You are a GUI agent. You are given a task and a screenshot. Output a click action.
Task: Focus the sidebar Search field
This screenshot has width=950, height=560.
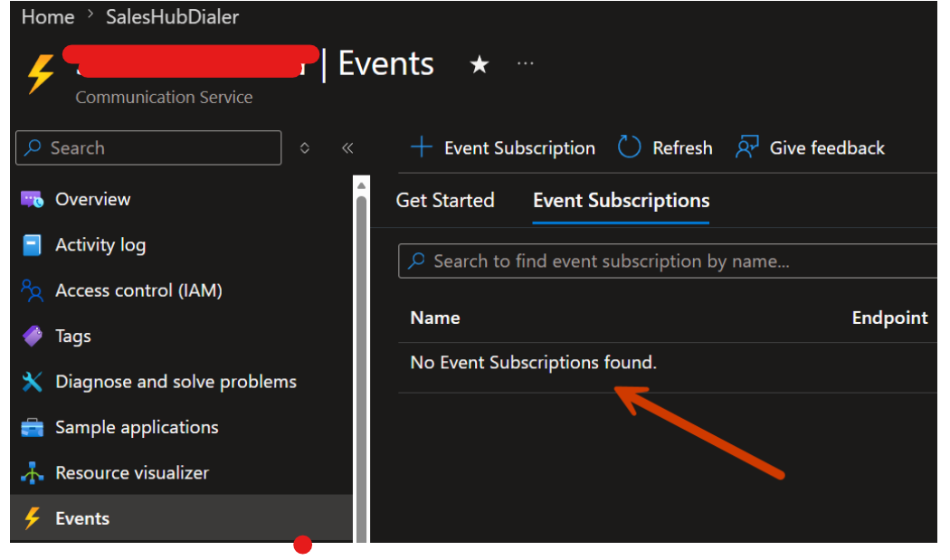(148, 147)
